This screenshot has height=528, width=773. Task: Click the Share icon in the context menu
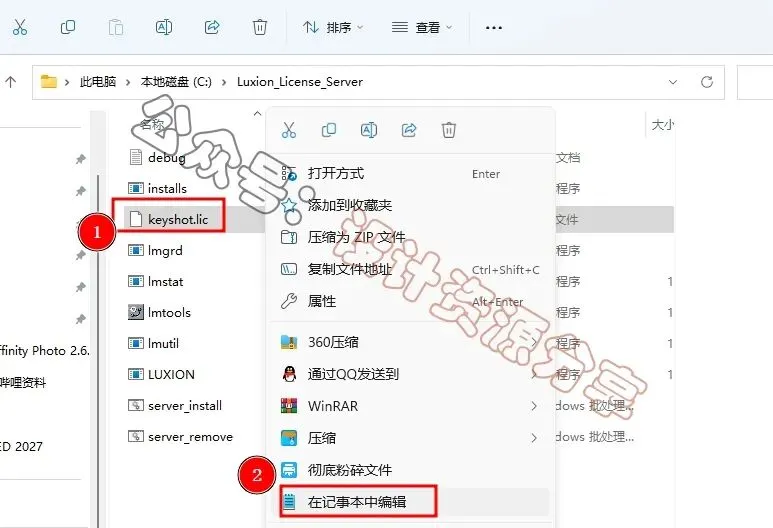point(409,130)
